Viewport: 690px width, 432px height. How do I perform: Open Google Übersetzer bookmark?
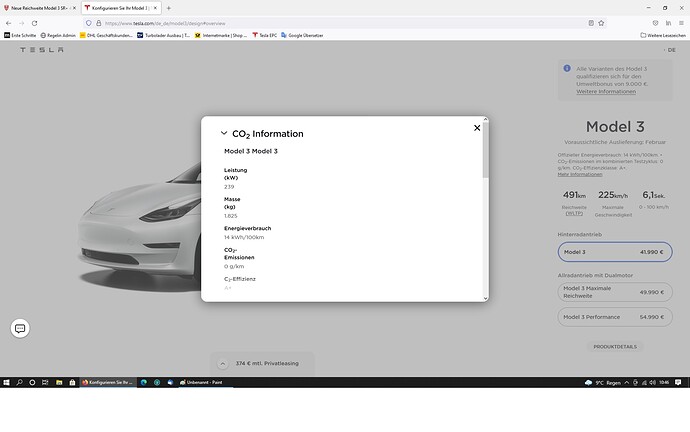point(302,35)
